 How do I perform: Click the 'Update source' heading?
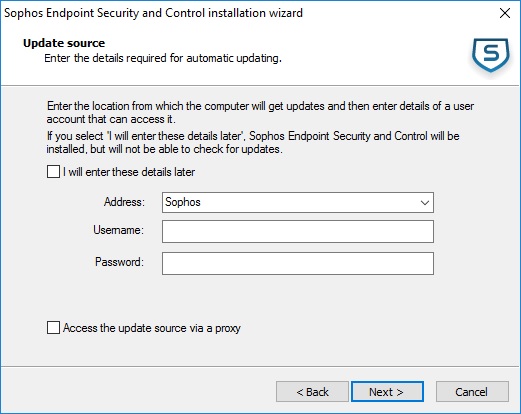(64, 43)
